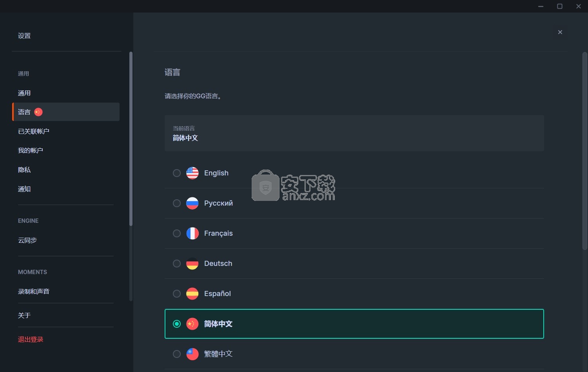Viewport: 588px width, 372px height.
Task: Select the Deutsch radio button
Action: click(x=177, y=264)
